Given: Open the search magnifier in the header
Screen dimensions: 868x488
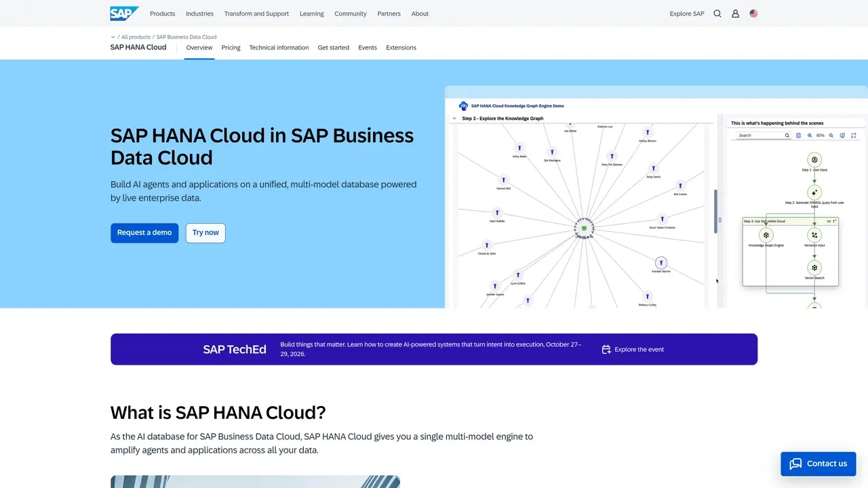Looking at the screenshot, I should (x=717, y=14).
